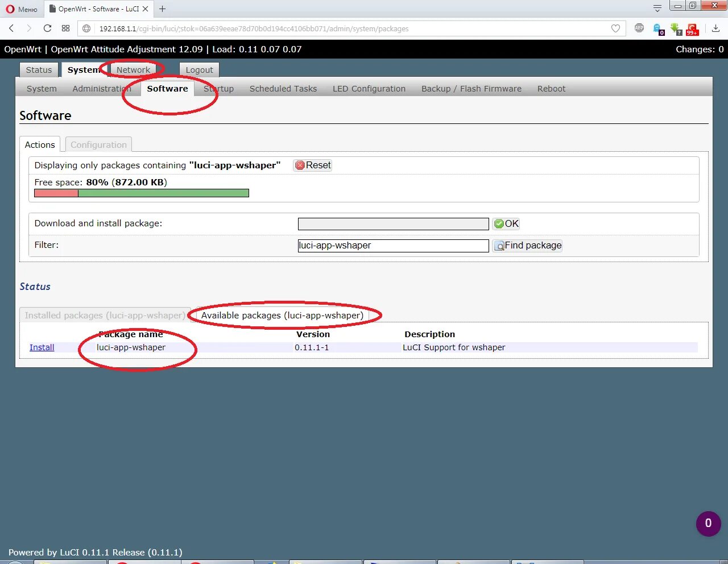This screenshot has width=728, height=564.
Task: Open the blue extension with 0 badge
Action: [659, 29]
